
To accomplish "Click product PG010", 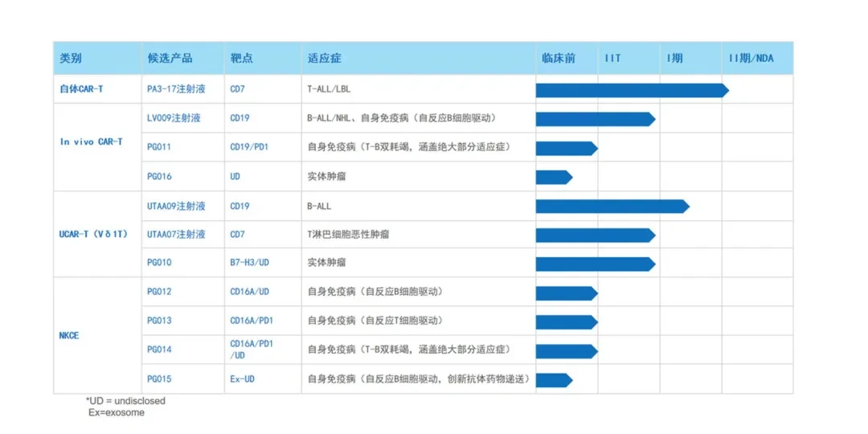I will pos(159,262).
